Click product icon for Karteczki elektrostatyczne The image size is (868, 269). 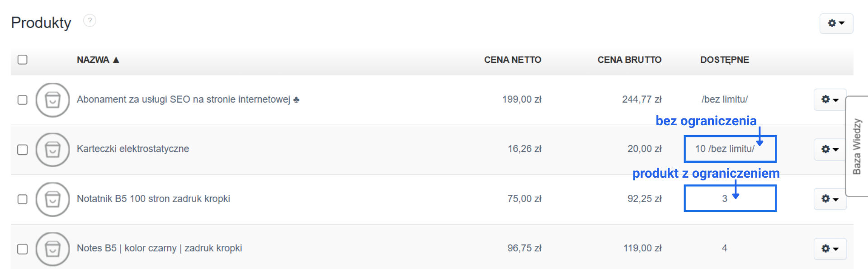(52, 150)
